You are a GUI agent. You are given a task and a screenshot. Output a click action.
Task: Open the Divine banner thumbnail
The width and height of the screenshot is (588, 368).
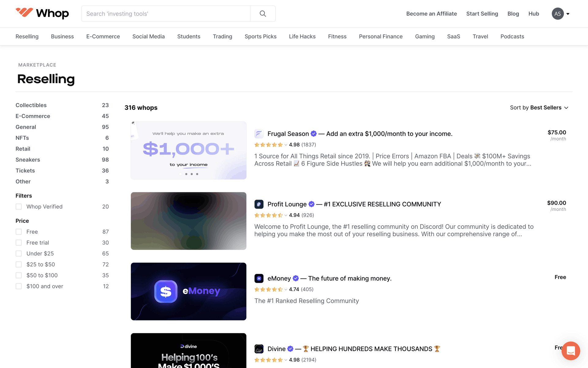point(189,351)
